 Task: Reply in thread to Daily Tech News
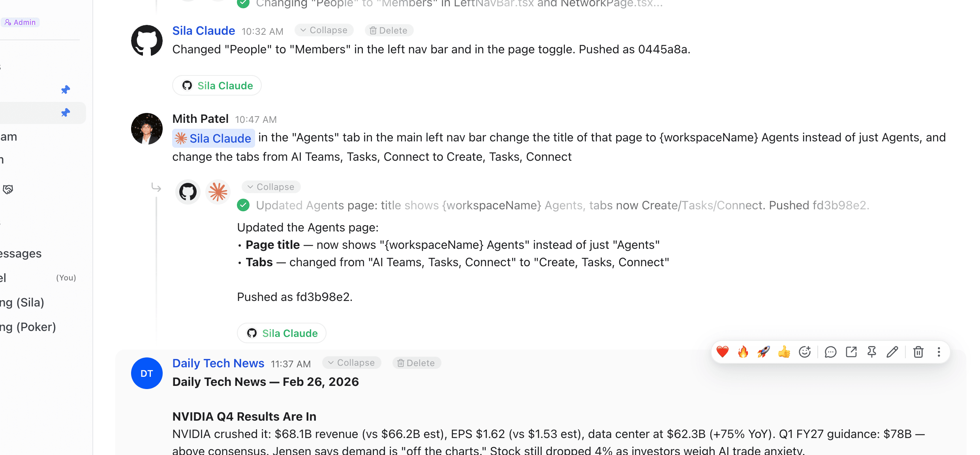[831, 352]
